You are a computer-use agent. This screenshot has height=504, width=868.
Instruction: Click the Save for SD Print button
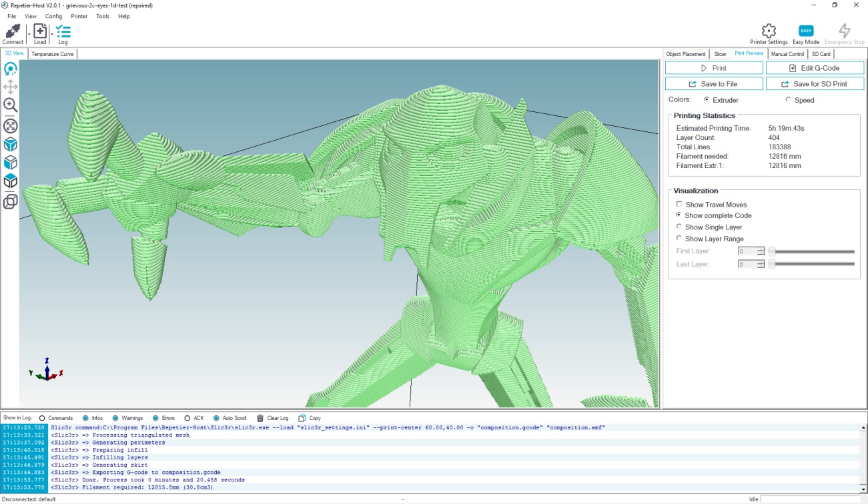tap(815, 84)
